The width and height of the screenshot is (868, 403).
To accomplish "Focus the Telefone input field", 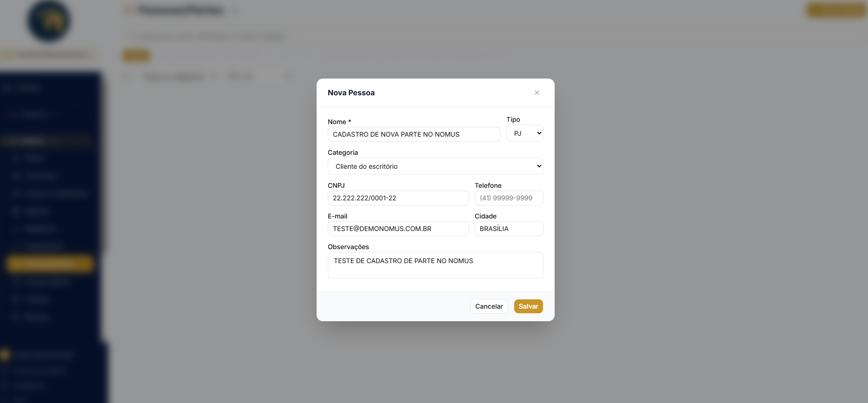I will [x=509, y=198].
